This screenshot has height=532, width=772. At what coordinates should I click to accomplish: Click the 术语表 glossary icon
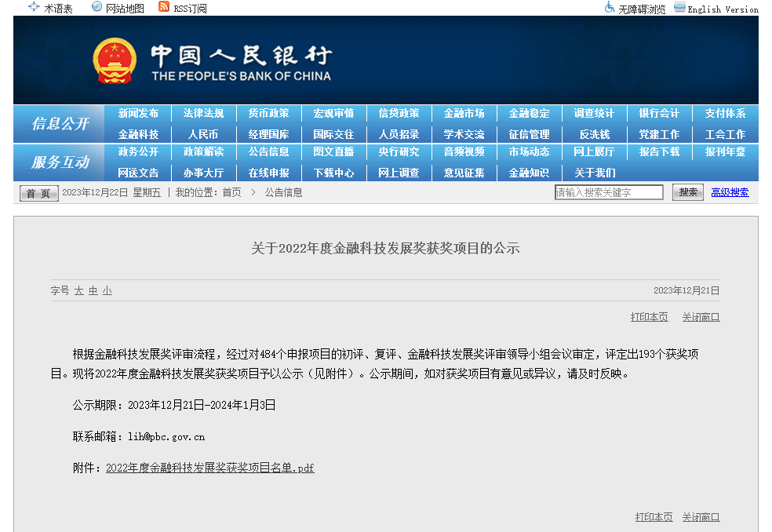(34, 7)
